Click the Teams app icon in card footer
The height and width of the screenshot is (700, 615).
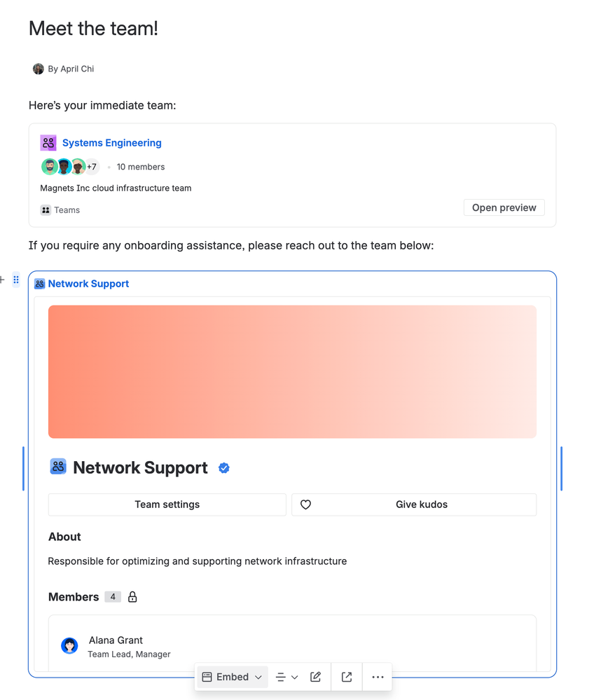click(x=46, y=210)
